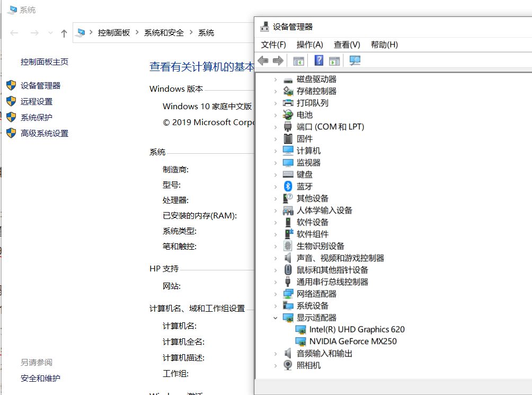Open the 帮助(H) menu
532x395 pixels.
pyautogui.click(x=384, y=45)
